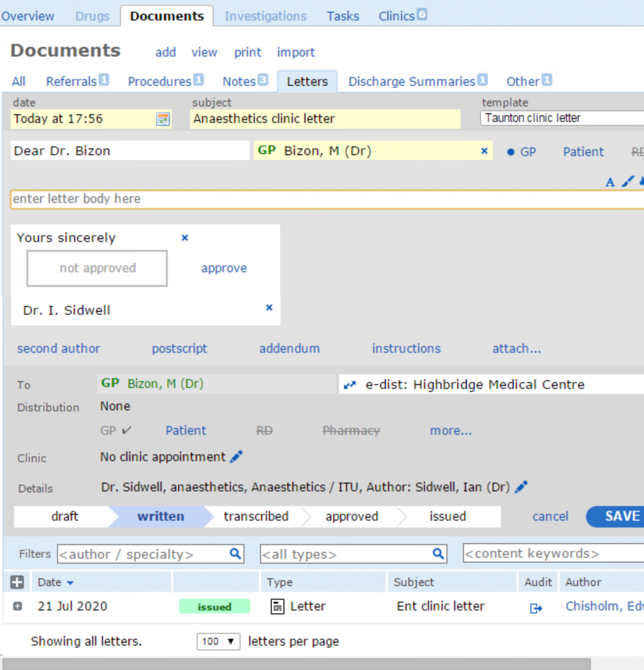Open the letters per page dropdown

pos(218,641)
